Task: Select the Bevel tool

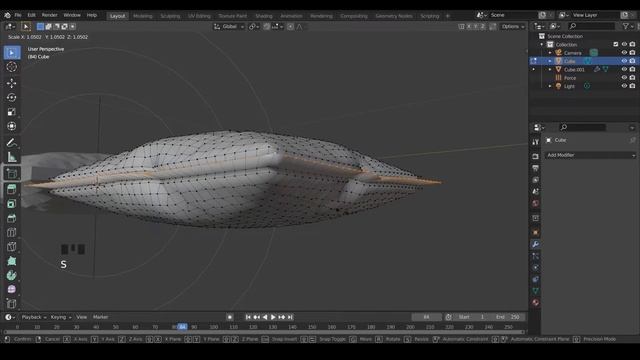Action: [12, 218]
